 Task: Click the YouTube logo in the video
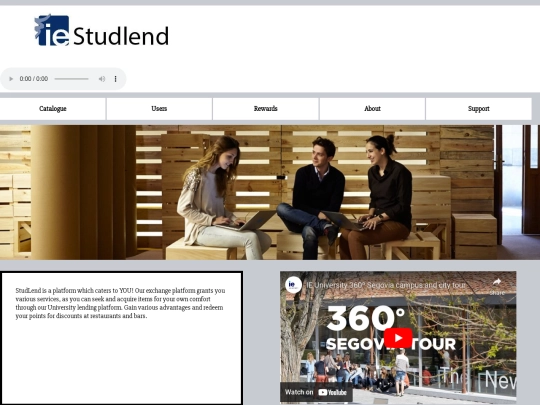point(332,392)
